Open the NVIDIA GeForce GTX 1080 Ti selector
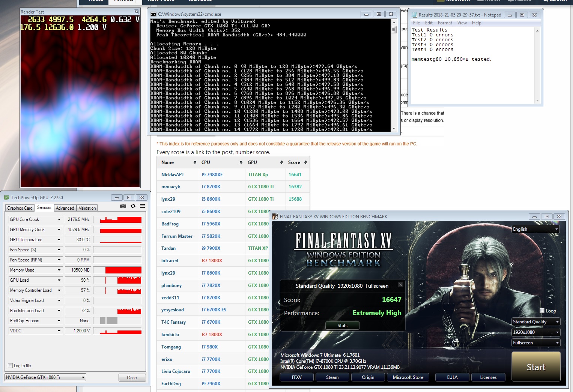This screenshot has width=573, height=392. [x=45, y=377]
